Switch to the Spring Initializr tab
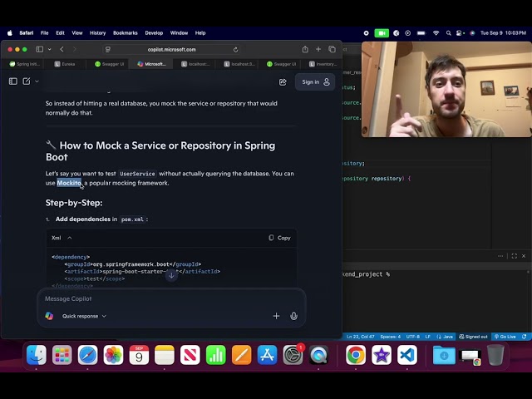The image size is (532, 399). point(24,64)
